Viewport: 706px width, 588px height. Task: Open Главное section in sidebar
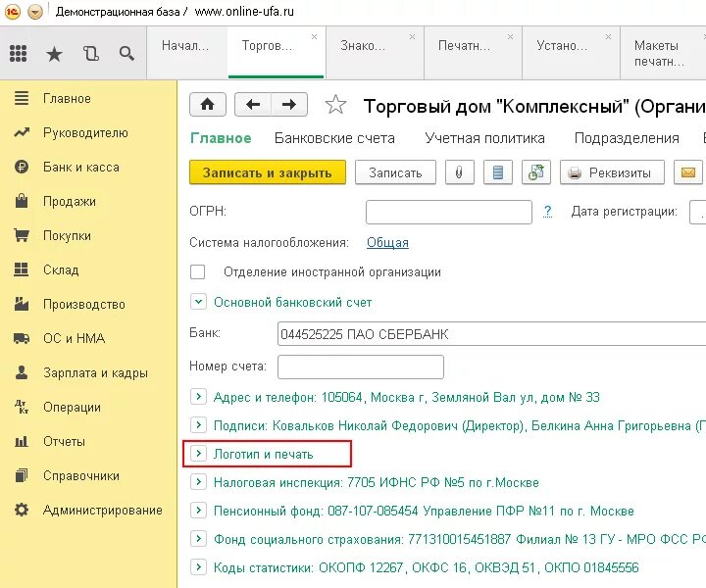pos(67,99)
